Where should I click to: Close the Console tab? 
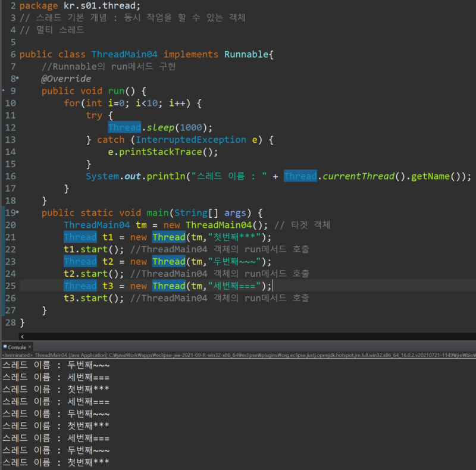(x=30, y=347)
